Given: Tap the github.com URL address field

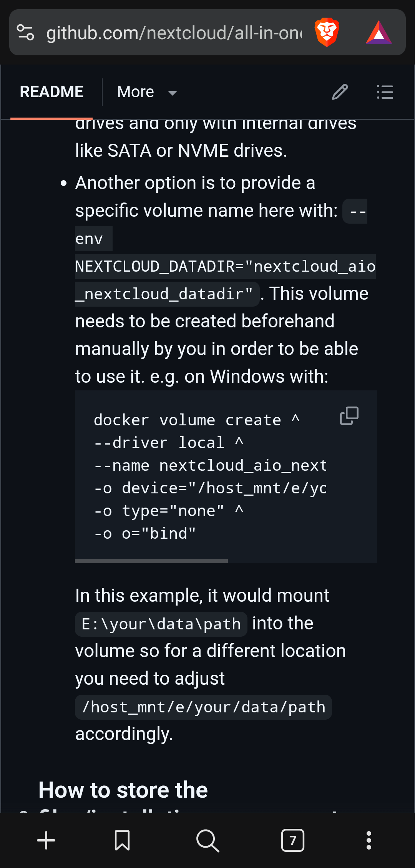Looking at the screenshot, I should (x=174, y=33).
